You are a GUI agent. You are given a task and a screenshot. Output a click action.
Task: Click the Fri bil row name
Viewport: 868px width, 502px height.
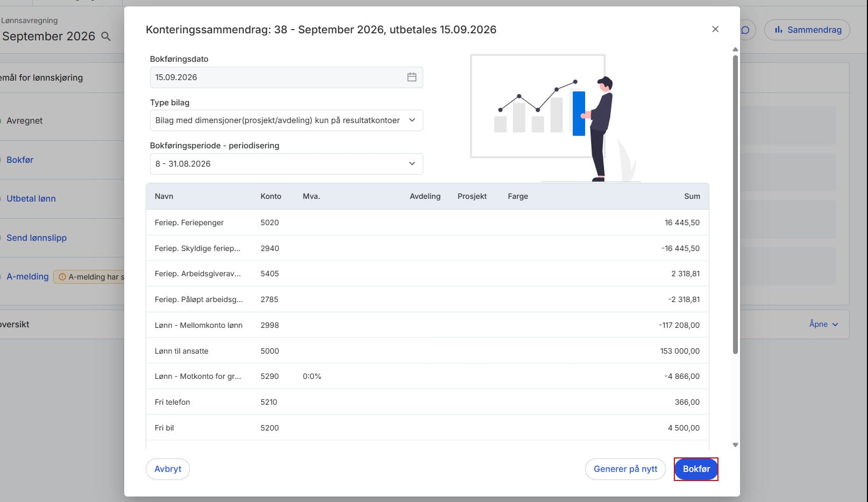coord(164,428)
